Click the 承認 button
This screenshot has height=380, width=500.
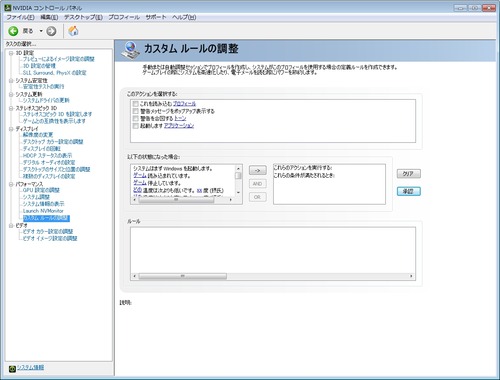409,191
